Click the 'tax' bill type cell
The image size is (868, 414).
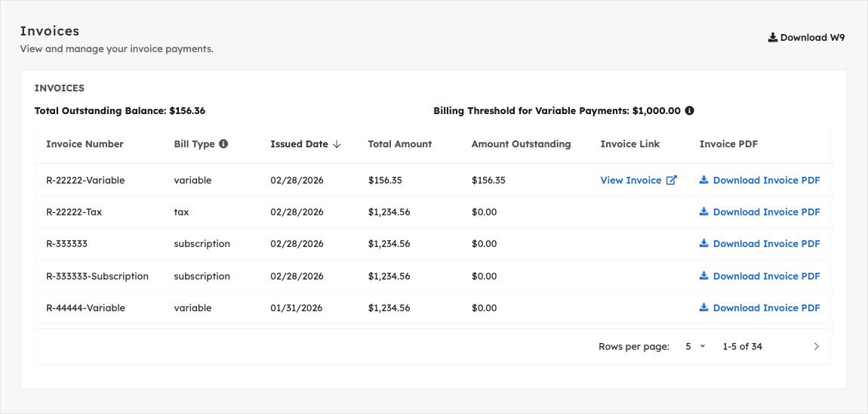pos(181,212)
